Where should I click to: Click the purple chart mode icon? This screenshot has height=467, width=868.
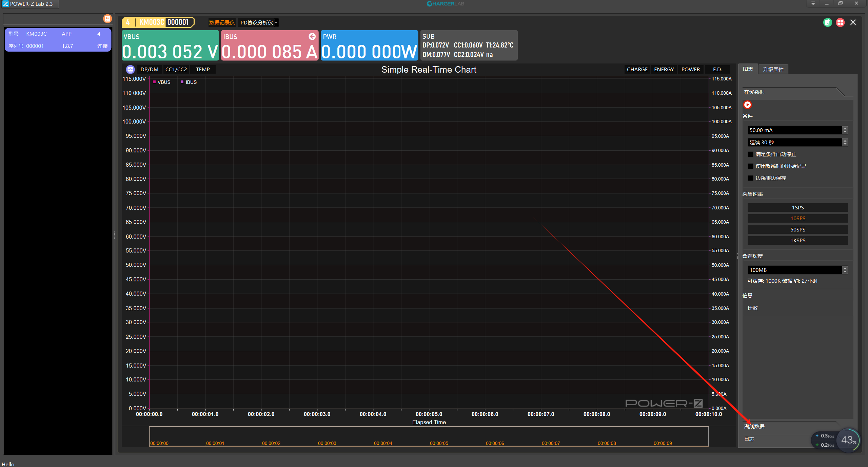click(x=130, y=70)
